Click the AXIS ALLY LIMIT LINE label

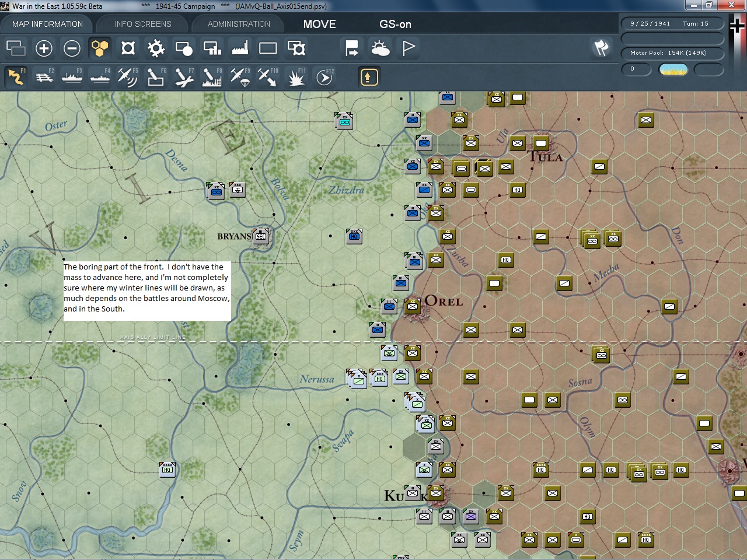coord(153,337)
